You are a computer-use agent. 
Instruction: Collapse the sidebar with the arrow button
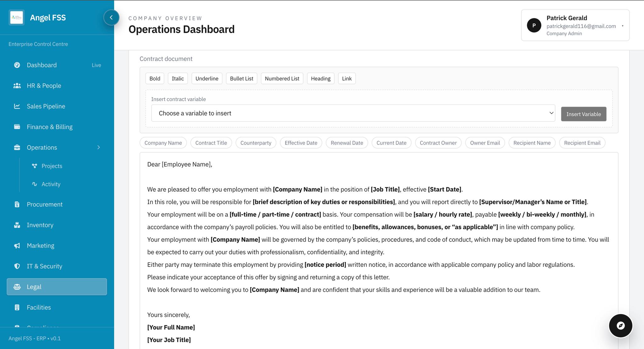111,18
